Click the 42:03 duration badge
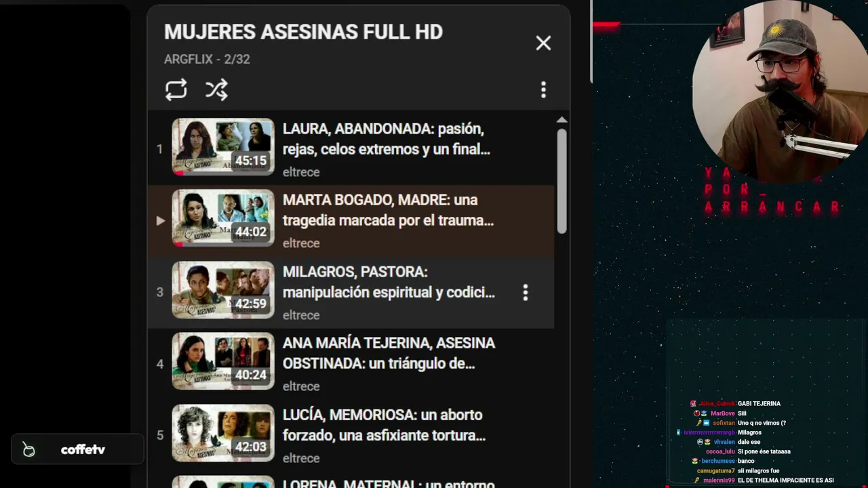The image size is (868, 488). [x=251, y=447]
